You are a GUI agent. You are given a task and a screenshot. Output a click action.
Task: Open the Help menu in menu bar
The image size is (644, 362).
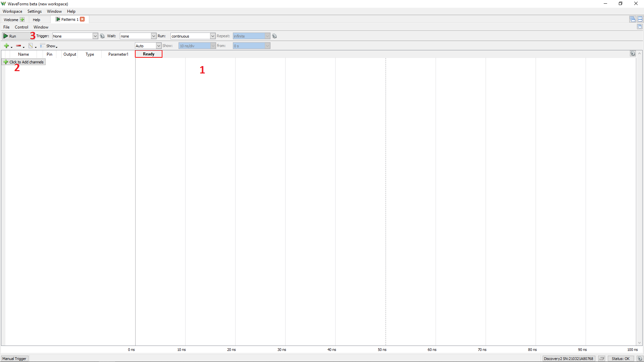click(71, 11)
